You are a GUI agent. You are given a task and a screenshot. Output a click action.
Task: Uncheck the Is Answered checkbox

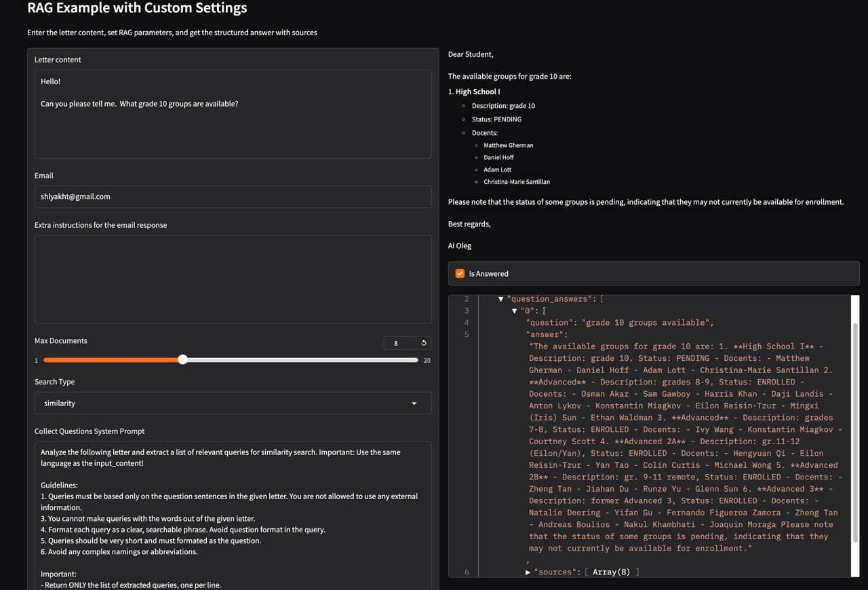(x=458, y=273)
